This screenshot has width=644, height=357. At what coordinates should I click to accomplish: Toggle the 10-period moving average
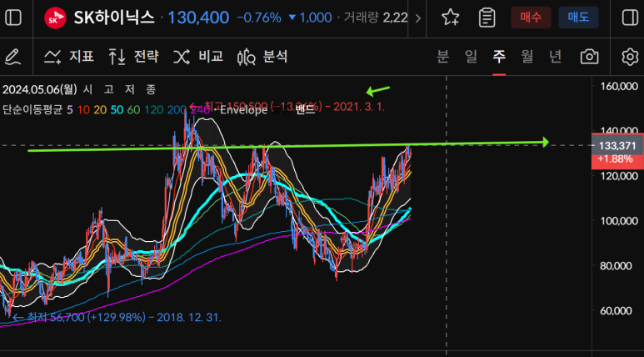tap(83, 109)
